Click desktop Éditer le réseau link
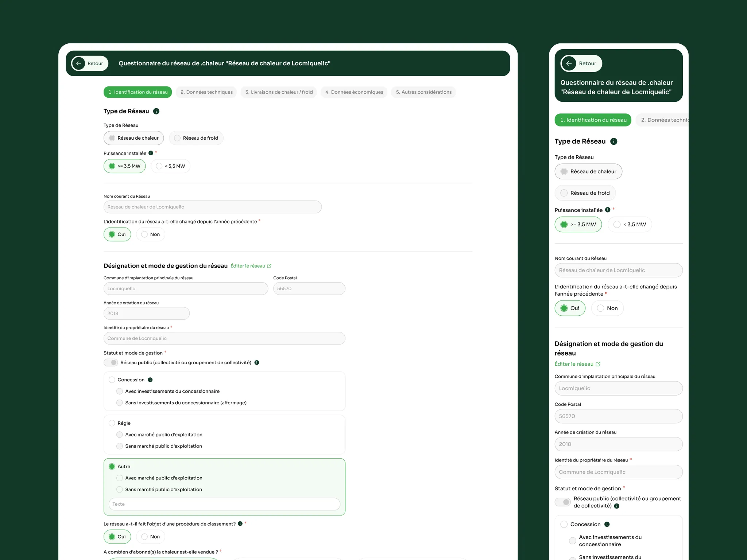Screen dimensions: 747x560 pyautogui.click(x=251, y=266)
